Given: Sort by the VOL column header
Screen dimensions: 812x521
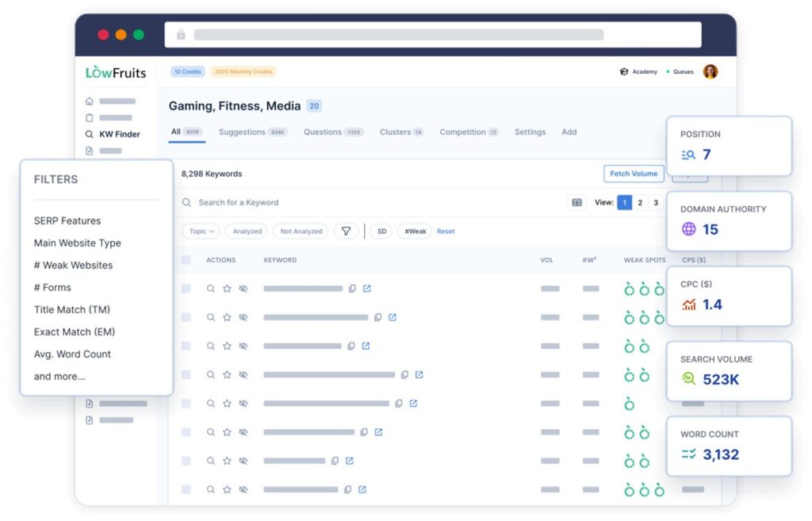Looking at the screenshot, I should (x=546, y=260).
